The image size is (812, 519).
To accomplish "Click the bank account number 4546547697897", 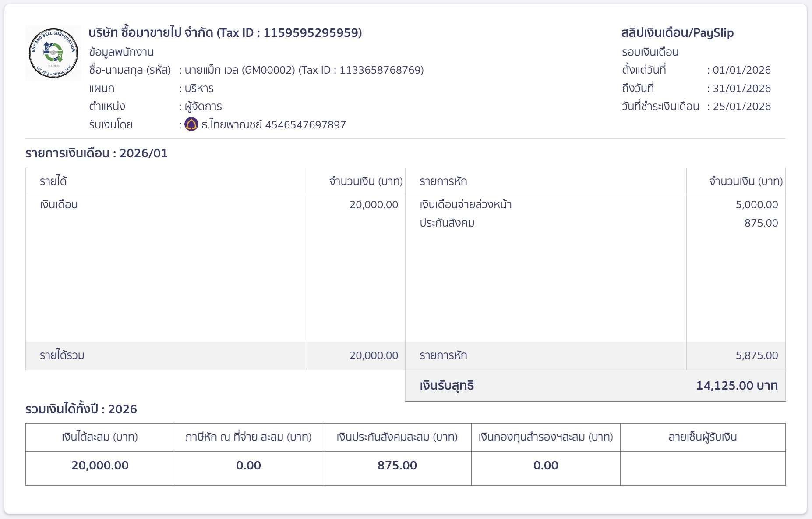I will coord(305,125).
